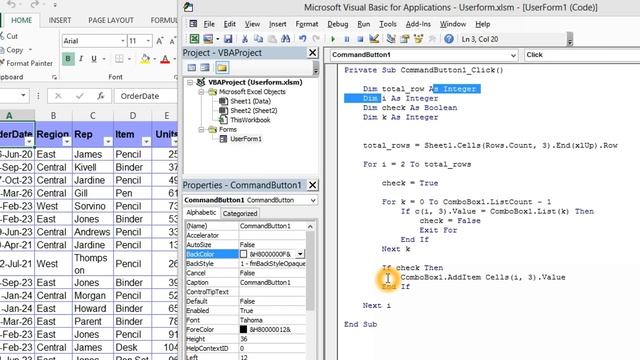Open the File menu in VBA editor
This screenshot has width=640, height=360.
[209, 24]
